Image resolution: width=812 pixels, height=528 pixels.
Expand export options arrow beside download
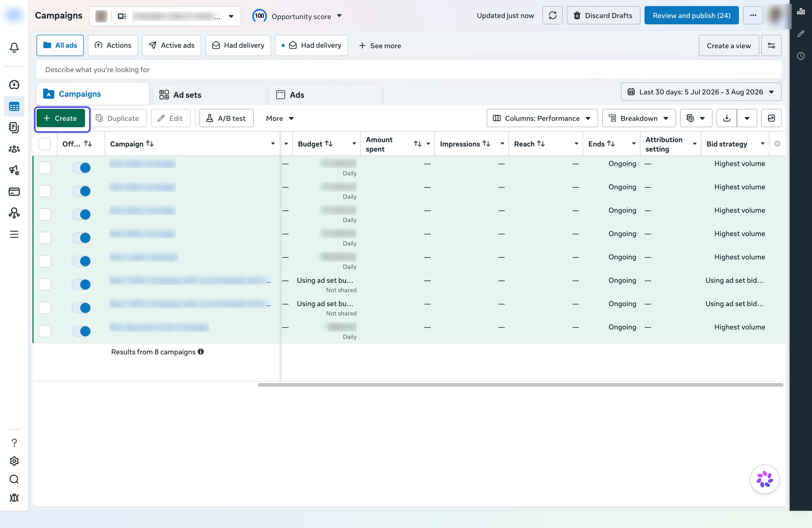click(747, 118)
